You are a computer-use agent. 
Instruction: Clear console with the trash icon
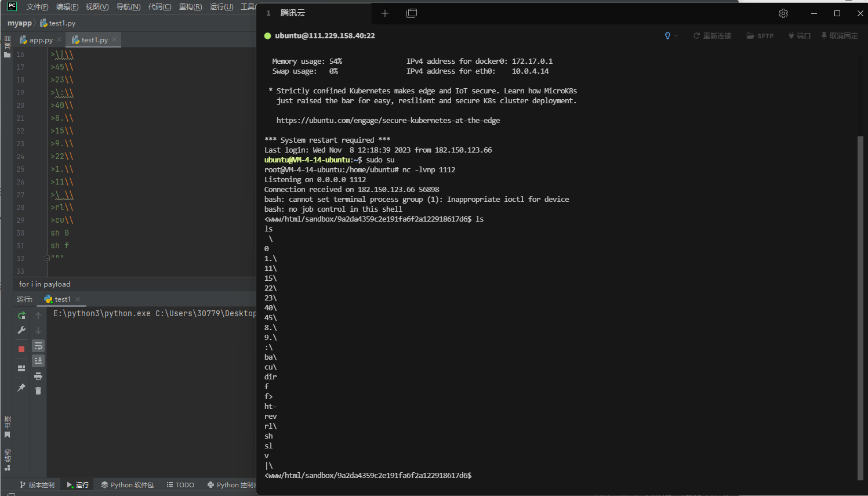[38, 391]
